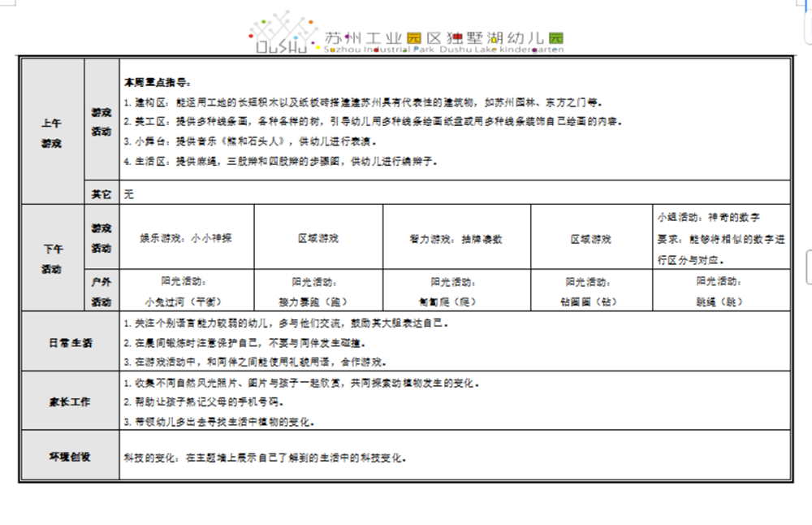Click the 环境创设 row header
Viewport: 812px width, 525px height.
click(x=69, y=456)
